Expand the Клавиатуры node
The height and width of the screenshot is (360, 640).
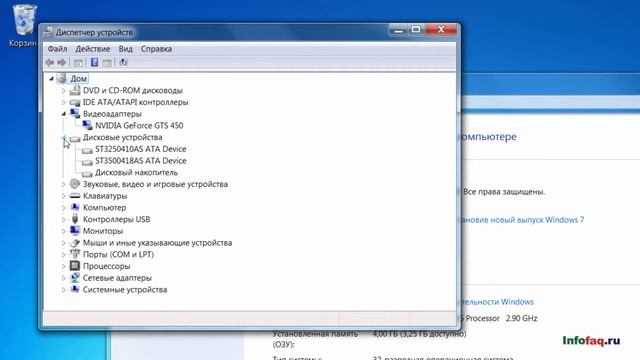[x=64, y=196]
